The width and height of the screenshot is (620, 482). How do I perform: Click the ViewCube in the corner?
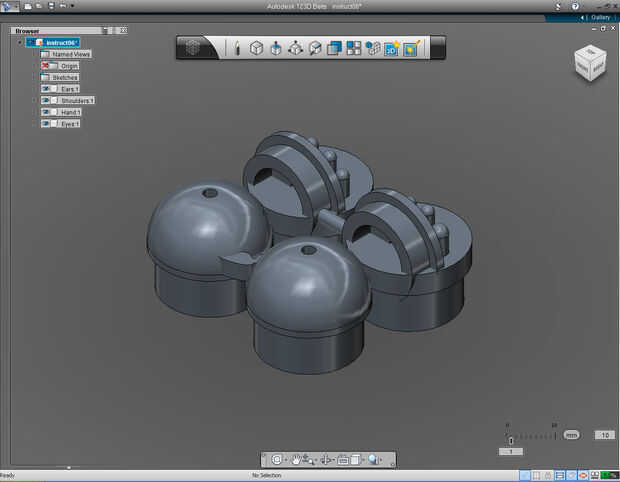[x=589, y=63]
